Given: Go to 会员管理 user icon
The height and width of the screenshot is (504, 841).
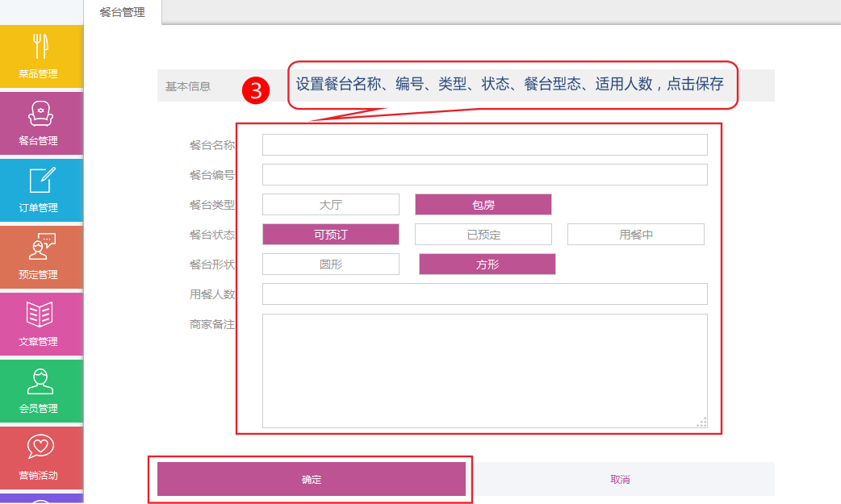Looking at the screenshot, I should pos(40,381).
